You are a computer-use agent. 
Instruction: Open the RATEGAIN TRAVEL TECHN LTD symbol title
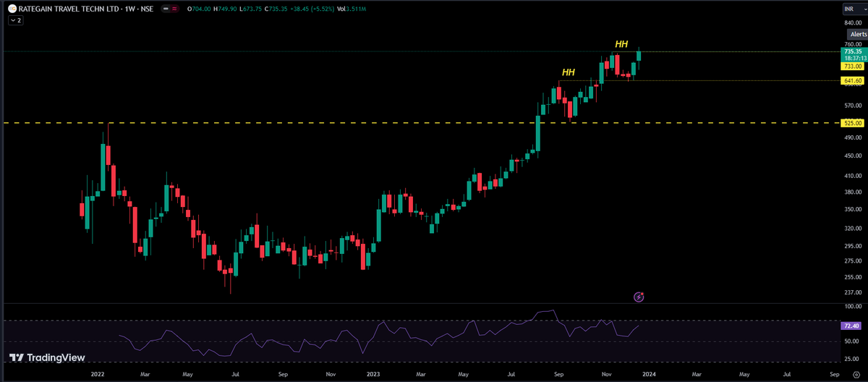pos(69,9)
